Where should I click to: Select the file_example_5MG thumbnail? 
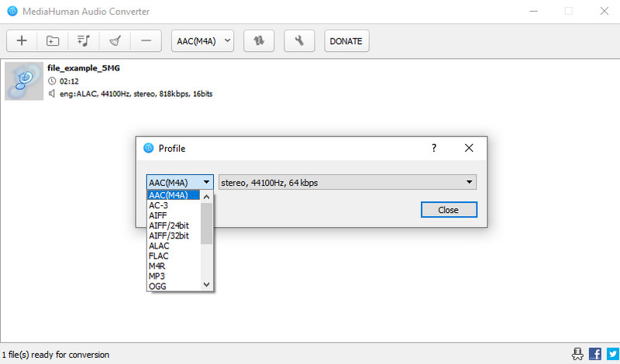coord(24,81)
